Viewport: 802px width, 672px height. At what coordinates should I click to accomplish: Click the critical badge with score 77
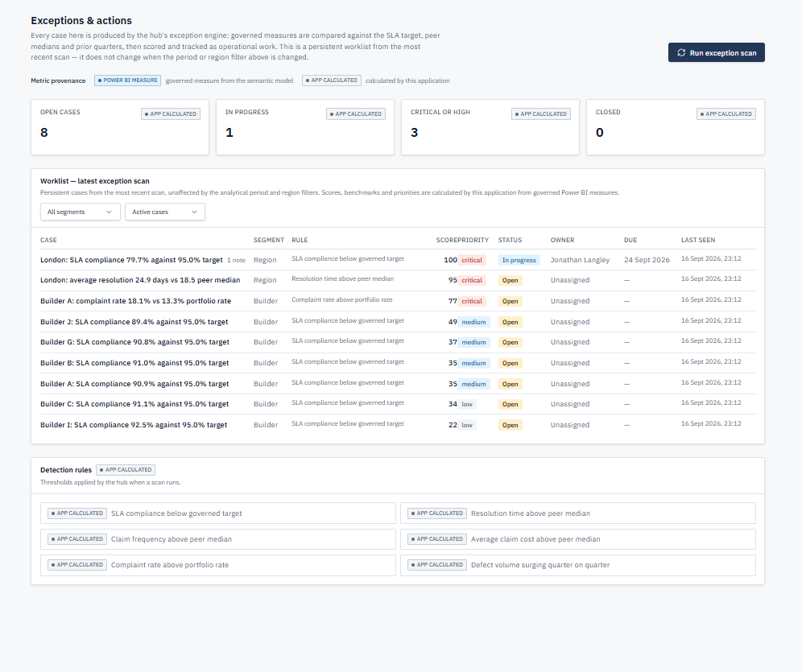472,302
